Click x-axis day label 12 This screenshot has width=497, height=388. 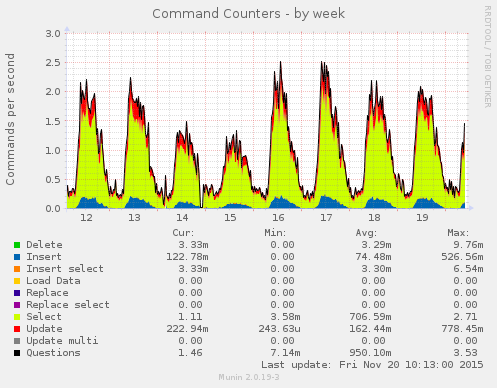click(x=86, y=218)
